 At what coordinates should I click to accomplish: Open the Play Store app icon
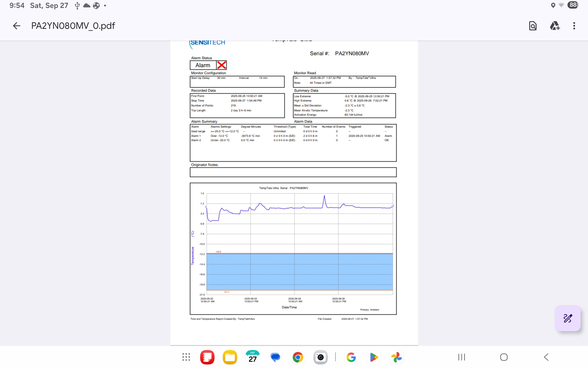click(374, 357)
